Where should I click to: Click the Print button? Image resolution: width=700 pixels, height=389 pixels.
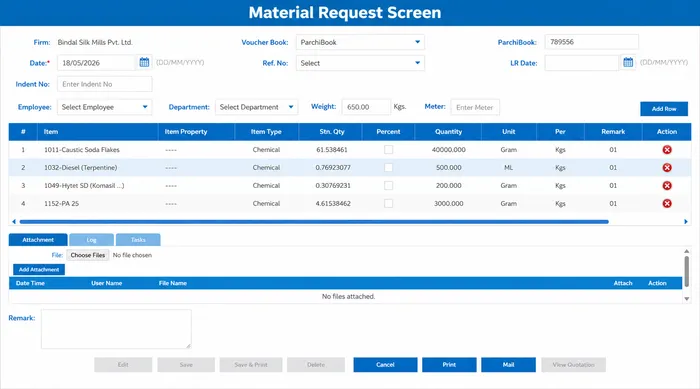click(449, 364)
